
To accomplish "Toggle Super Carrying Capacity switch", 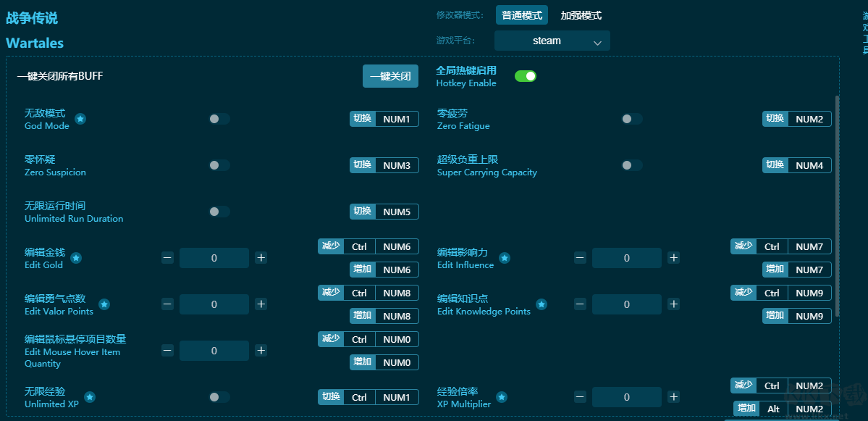I will tap(631, 165).
